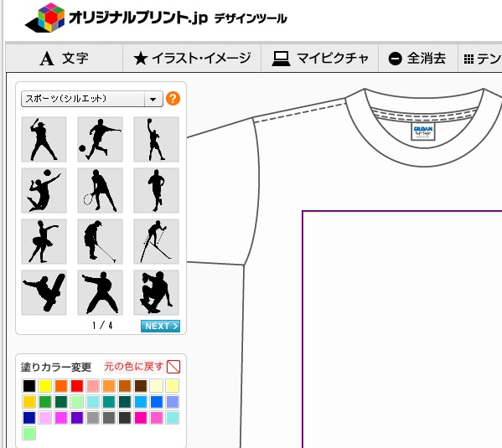Click 元の色に戻す reset color link
Viewport: 502px width, 448px height.
coord(134,367)
